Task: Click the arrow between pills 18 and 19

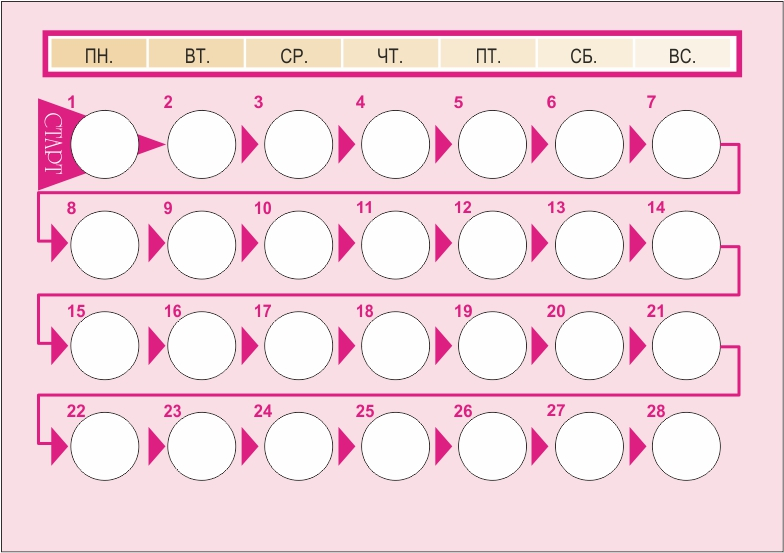Action: [443, 345]
